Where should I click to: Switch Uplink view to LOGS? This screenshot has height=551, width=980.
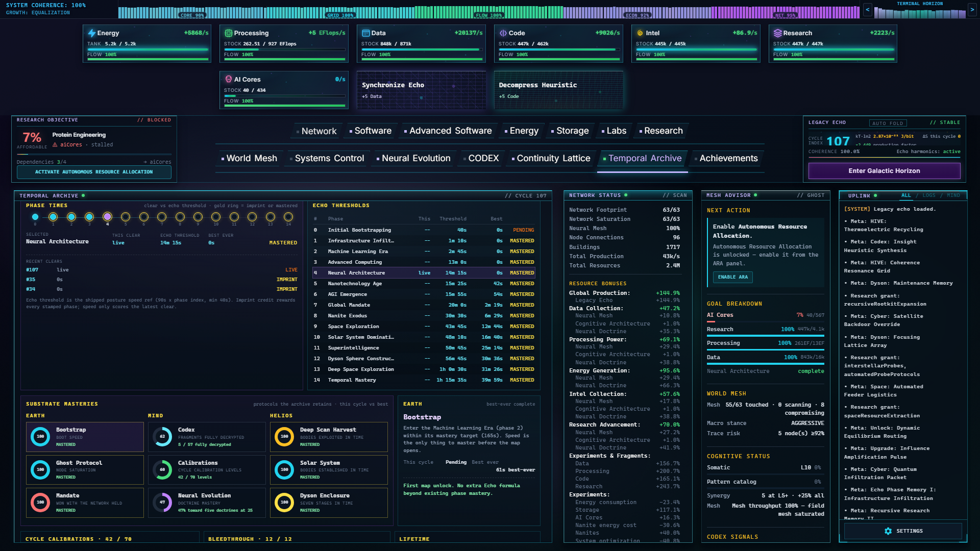929,195
